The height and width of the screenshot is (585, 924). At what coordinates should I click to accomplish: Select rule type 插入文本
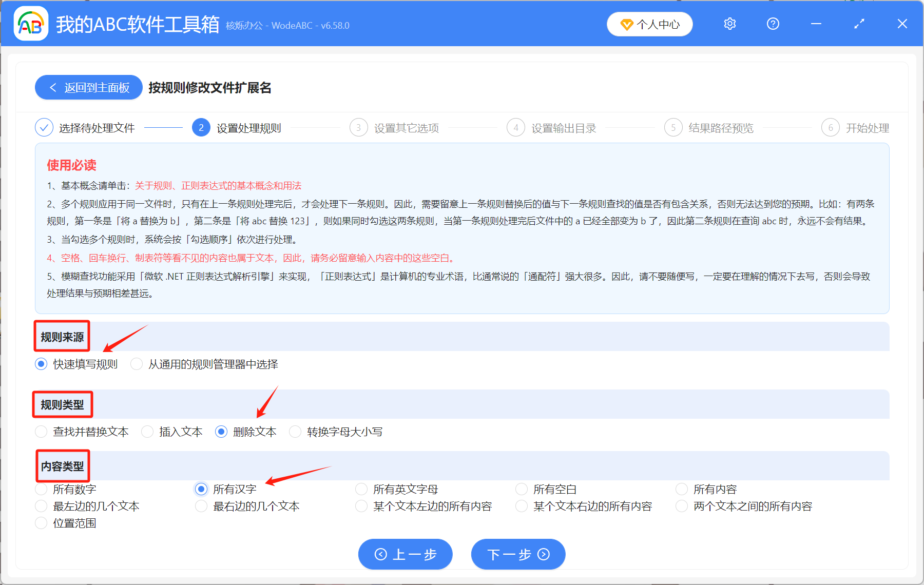pyautogui.click(x=147, y=432)
